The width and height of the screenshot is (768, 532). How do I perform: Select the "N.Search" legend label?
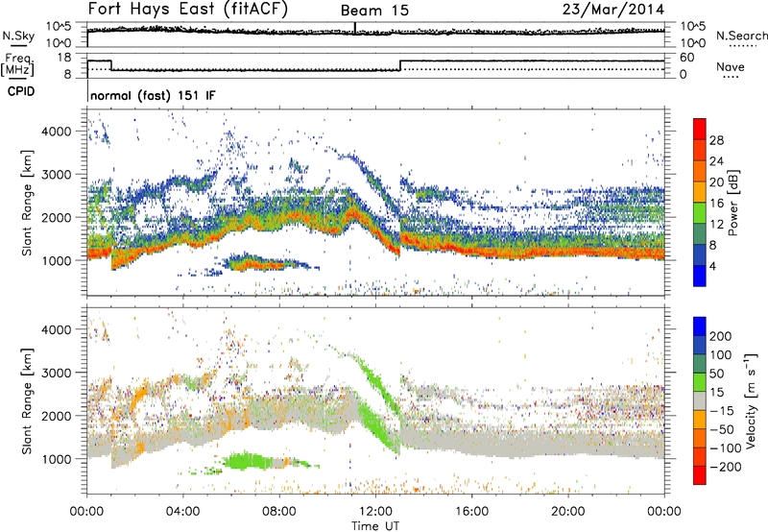tap(741, 36)
